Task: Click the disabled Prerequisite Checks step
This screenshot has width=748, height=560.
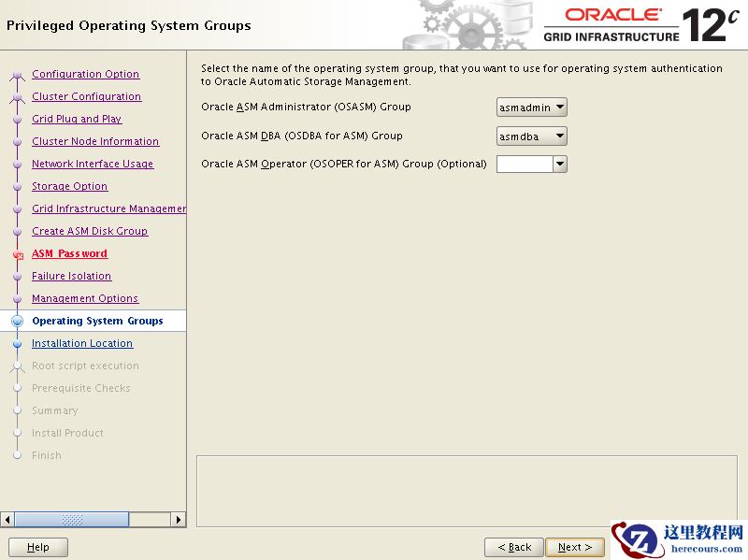Action: (80, 388)
